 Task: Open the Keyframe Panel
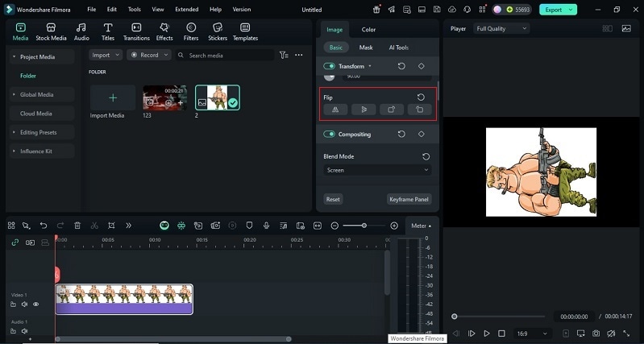409,199
